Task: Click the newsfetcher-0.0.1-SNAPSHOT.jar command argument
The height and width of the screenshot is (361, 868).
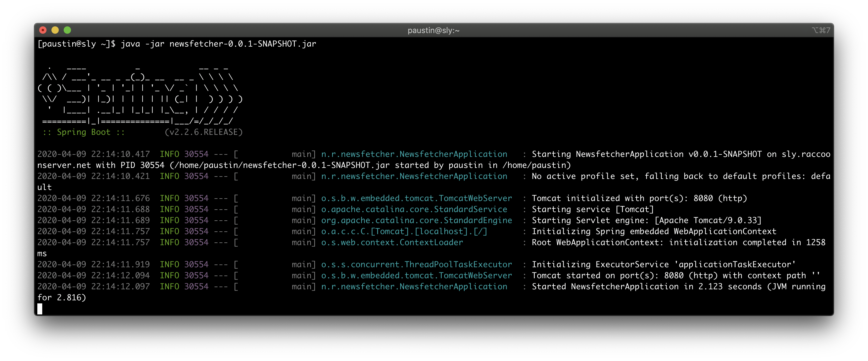Action: pyautogui.click(x=243, y=44)
